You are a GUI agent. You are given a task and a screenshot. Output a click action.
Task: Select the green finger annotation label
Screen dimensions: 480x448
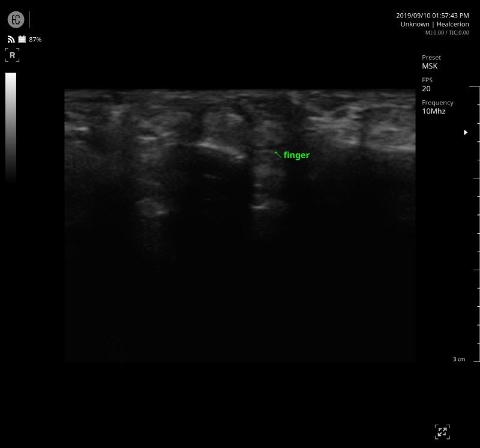coord(296,155)
